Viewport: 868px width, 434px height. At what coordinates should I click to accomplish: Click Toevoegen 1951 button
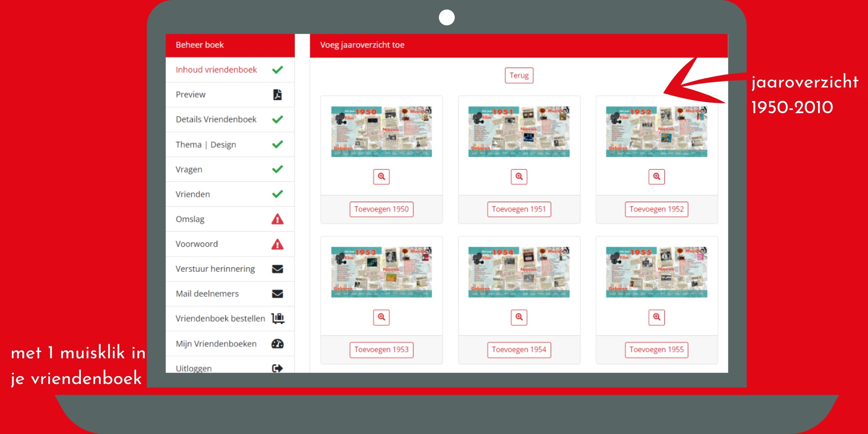tap(519, 209)
